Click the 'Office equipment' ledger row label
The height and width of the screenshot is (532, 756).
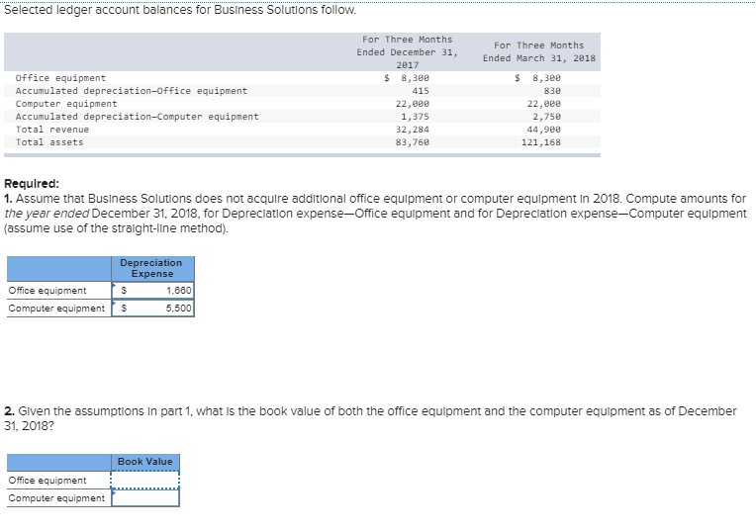tap(60, 78)
